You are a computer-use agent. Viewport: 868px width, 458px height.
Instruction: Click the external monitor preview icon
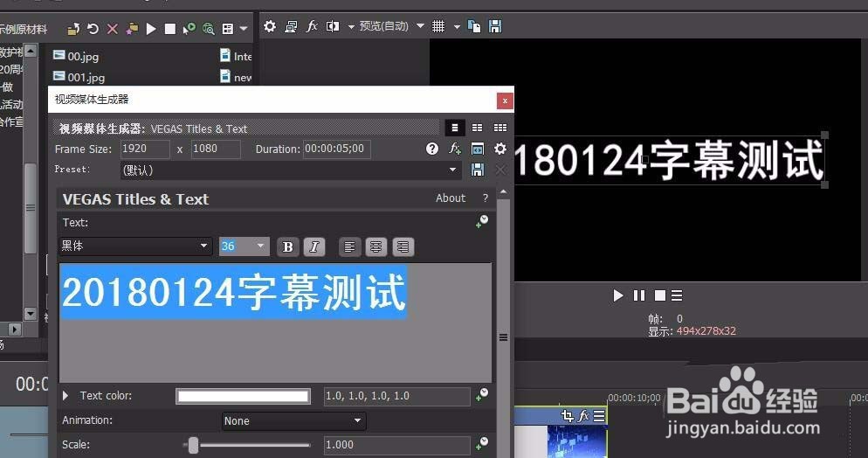291,26
